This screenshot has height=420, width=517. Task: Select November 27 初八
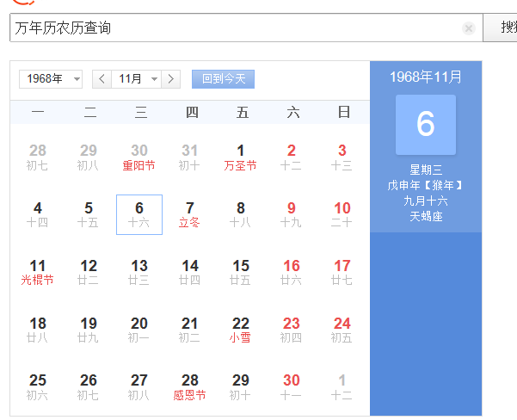(x=139, y=387)
